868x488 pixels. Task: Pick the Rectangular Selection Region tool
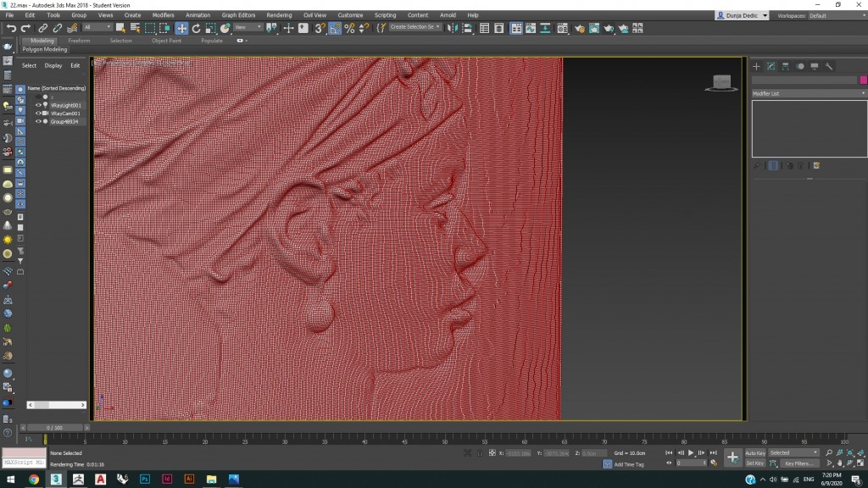150,28
